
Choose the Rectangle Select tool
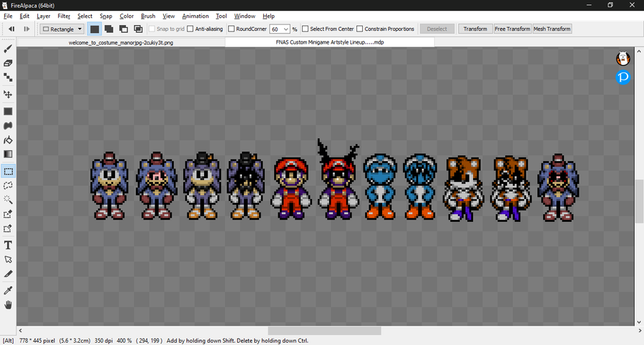8,171
